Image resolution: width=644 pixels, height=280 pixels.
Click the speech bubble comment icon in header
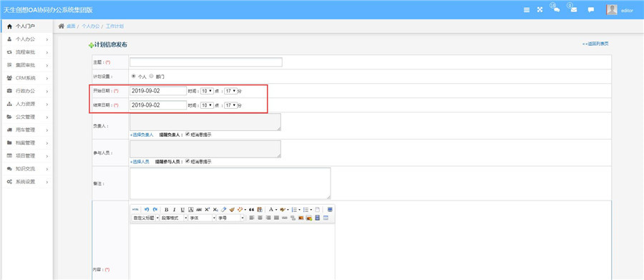591,10
